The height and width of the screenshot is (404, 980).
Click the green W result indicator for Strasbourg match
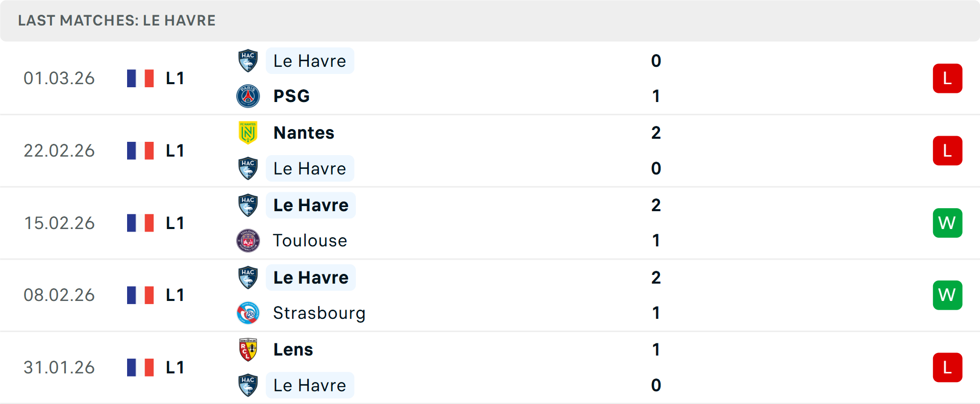tap(947, 295)
